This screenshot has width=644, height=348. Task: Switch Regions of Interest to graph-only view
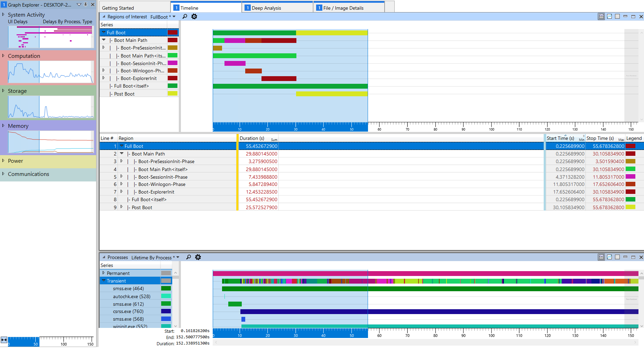[x=609, y=17]
